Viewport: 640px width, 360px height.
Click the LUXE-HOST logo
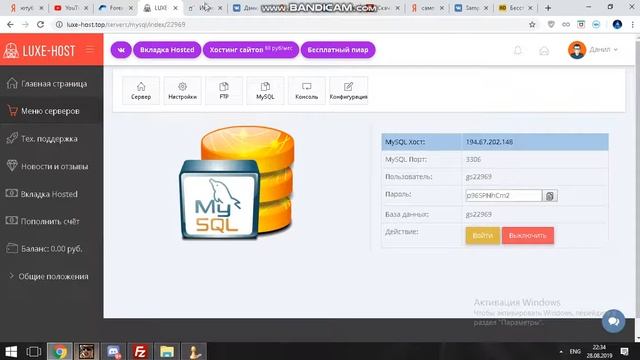[39, 51]
